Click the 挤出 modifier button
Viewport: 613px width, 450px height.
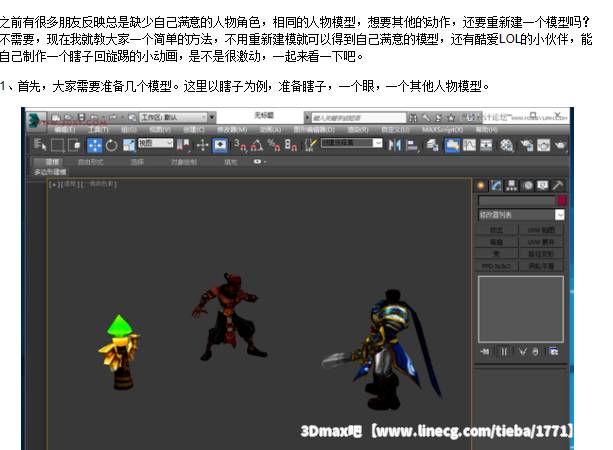[496, 230]
